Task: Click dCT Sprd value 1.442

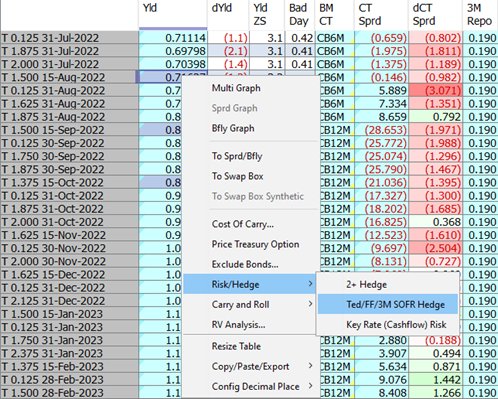Action: pyautogui.click(x=436, y=380)
